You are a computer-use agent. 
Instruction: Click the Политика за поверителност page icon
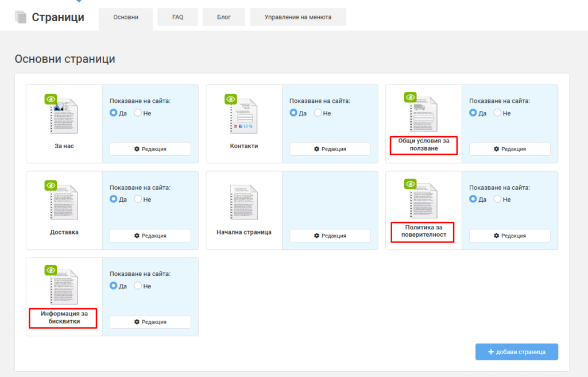423,201
